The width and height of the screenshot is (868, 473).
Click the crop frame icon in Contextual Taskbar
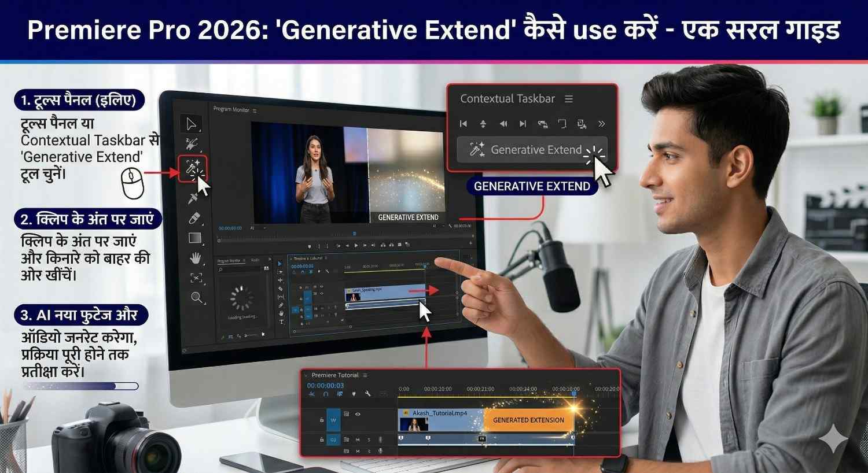tap(562, 124)
